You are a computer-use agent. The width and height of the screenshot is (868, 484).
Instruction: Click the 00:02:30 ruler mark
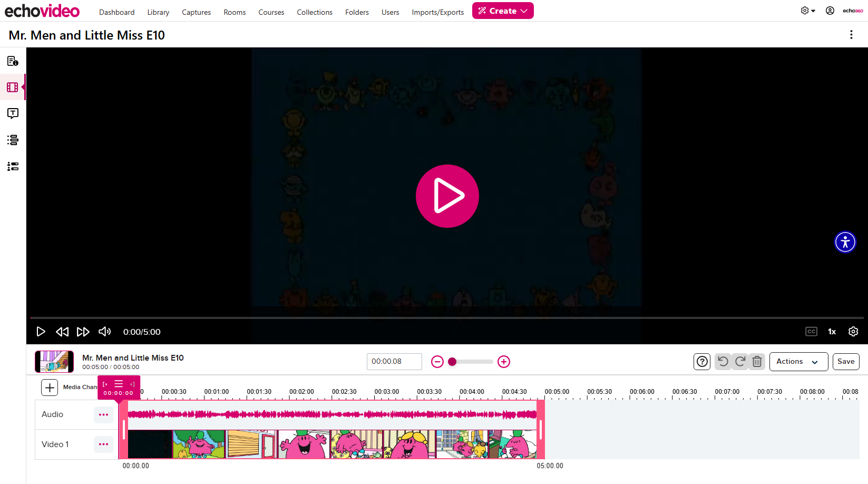click(344, 392)
